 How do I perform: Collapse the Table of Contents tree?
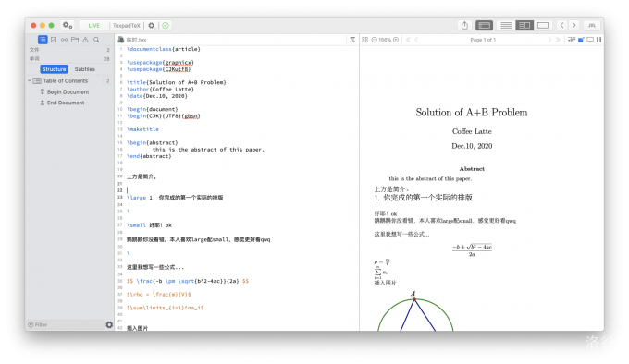(x=30, y=81)
